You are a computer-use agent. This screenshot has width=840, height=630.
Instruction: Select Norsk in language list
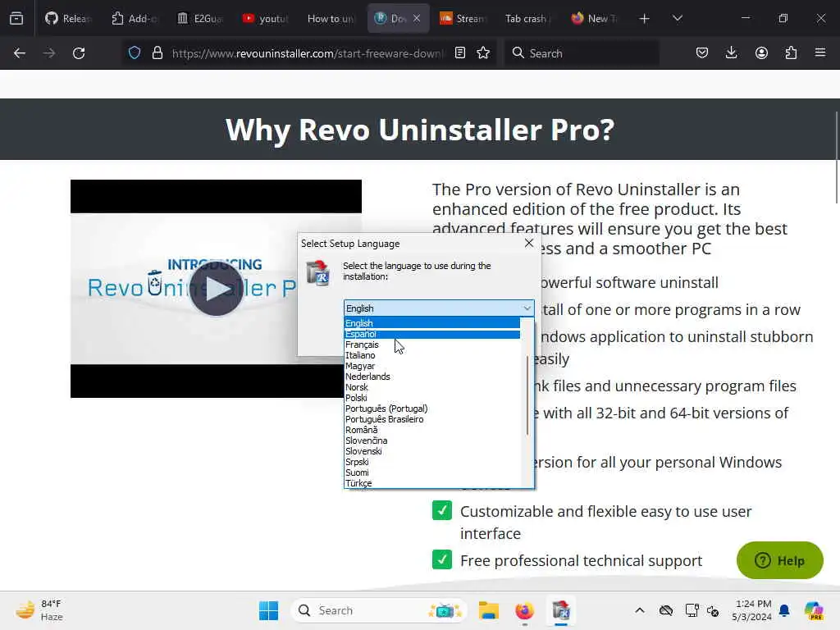pos(432,387)
